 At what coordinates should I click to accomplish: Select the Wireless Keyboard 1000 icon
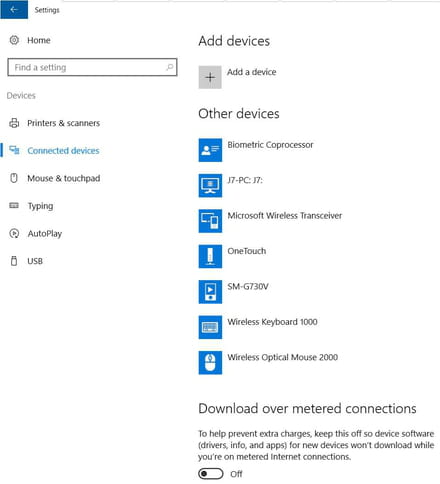tap(210, 327)
